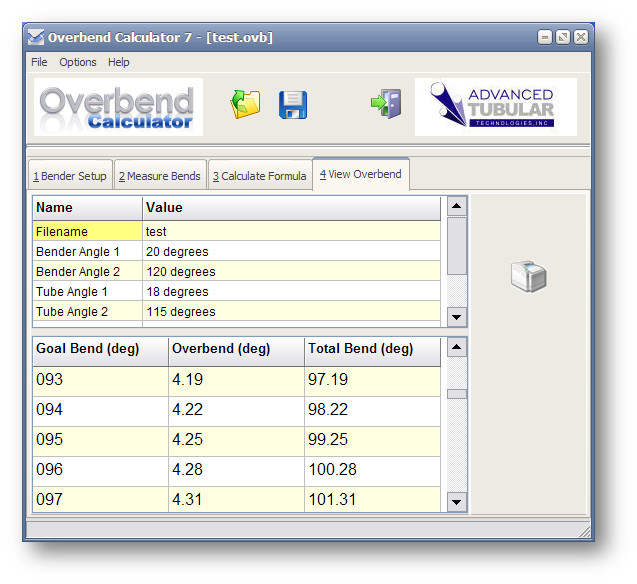Click the 'test' filename value cell
Screen dimensions: 637x584
[x=291, y=231]
